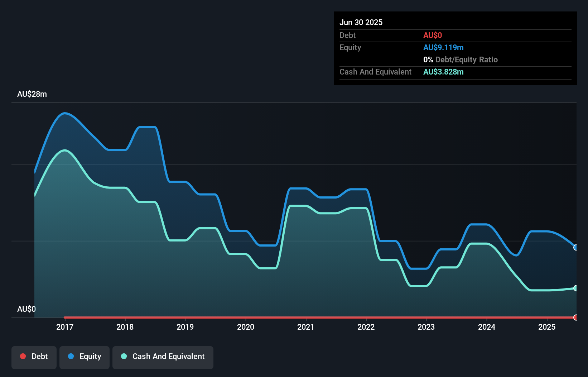The image size is (588, 377).
Task: Click the AU$28m axis gridline label
Action: 32,94
